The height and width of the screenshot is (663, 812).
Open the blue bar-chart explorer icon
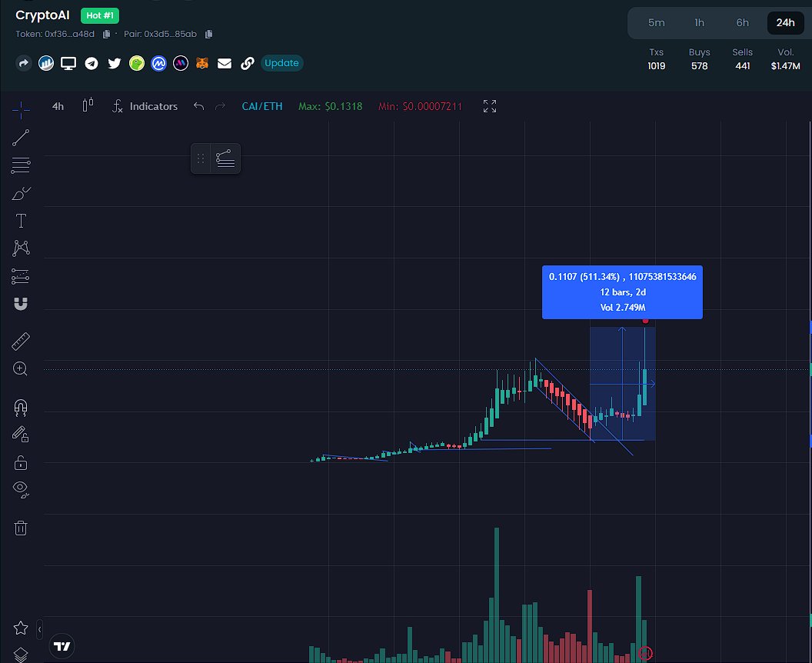pos(46,63)
